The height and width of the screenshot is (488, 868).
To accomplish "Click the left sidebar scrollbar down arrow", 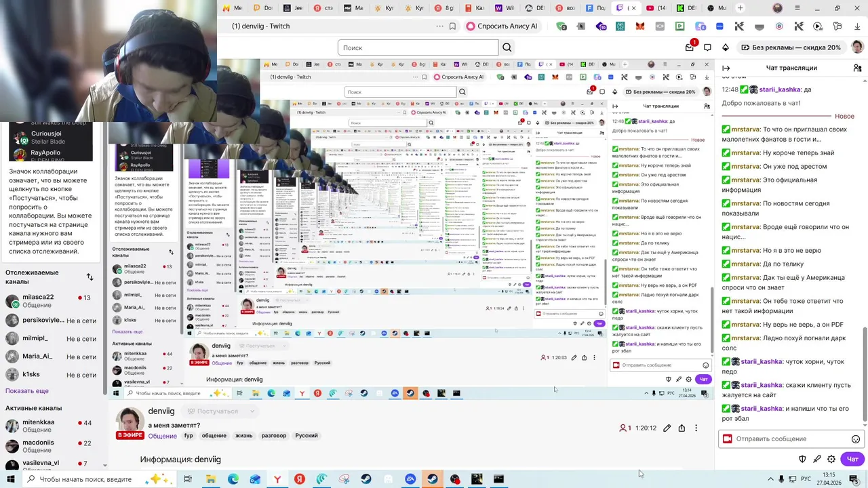I will [104, 466].
